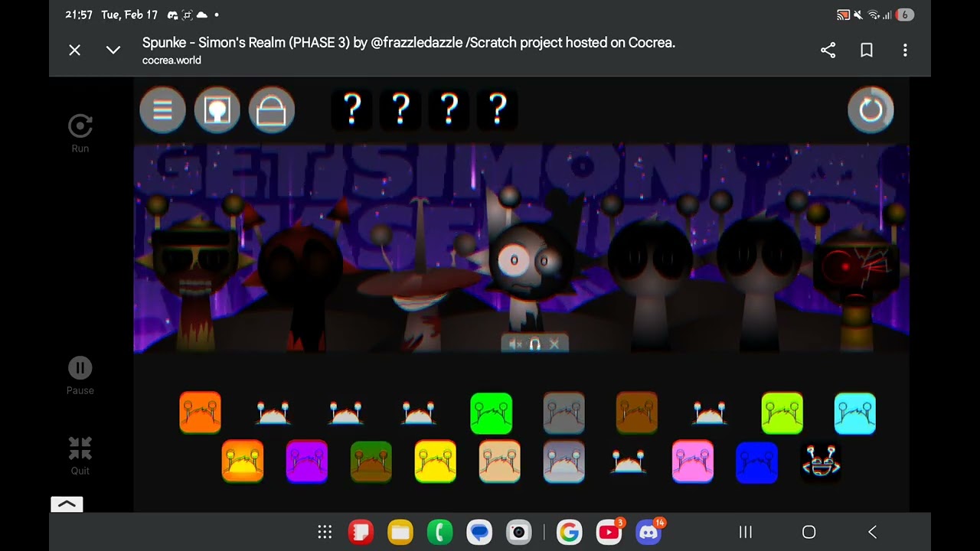This screenshot has width=980, height=551.
Task: Click the keyhole silhouette round button
Action: (x=217, y=110)
